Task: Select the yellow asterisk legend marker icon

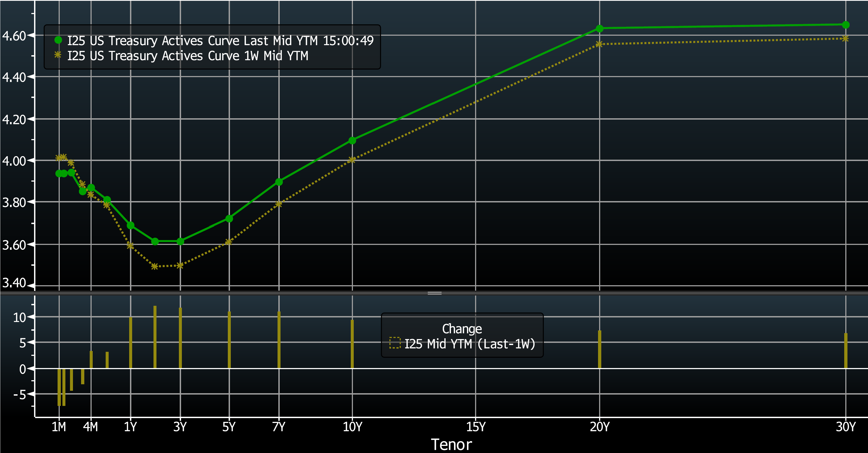Action: pos(58,55)
